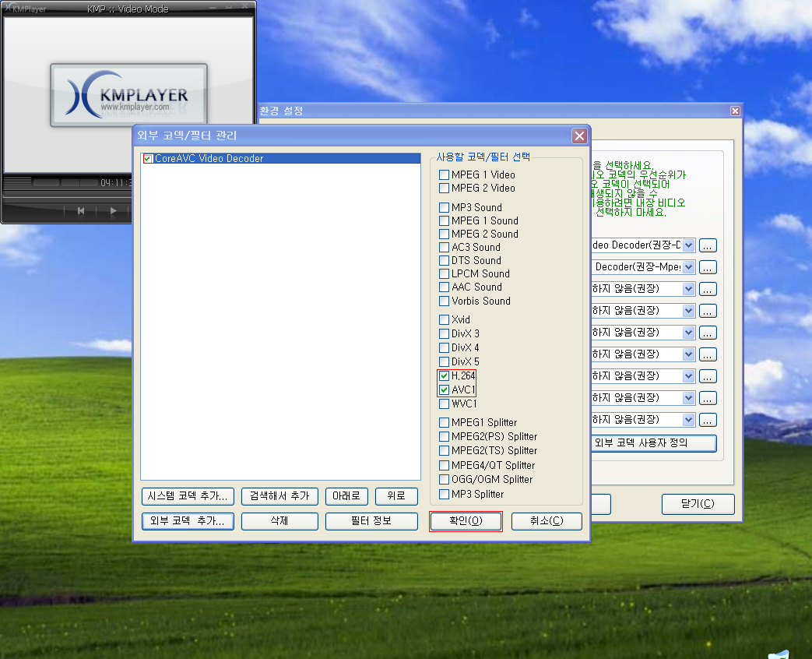Tick the DivX 4 checkbox
812x659 pixels.
[x=444, y=347]
